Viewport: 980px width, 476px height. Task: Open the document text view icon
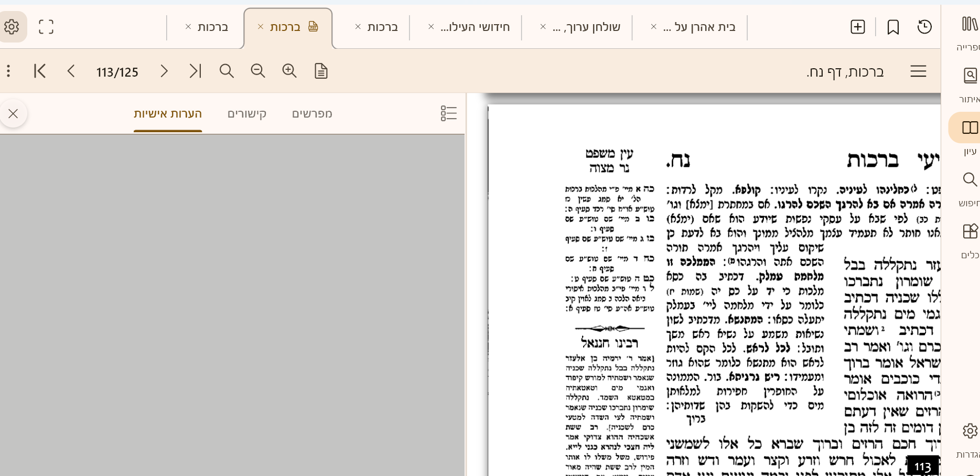(x=321, y=71)
